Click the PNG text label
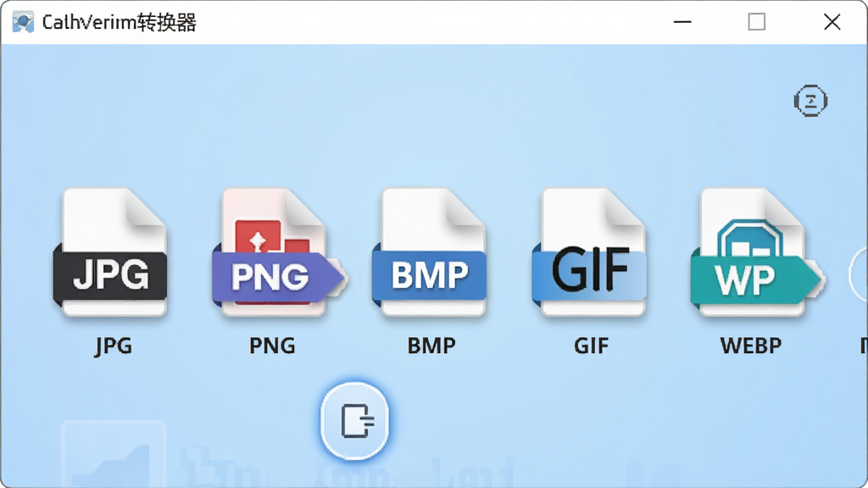This screenshot has height=488, width=868. coord(272,346)
